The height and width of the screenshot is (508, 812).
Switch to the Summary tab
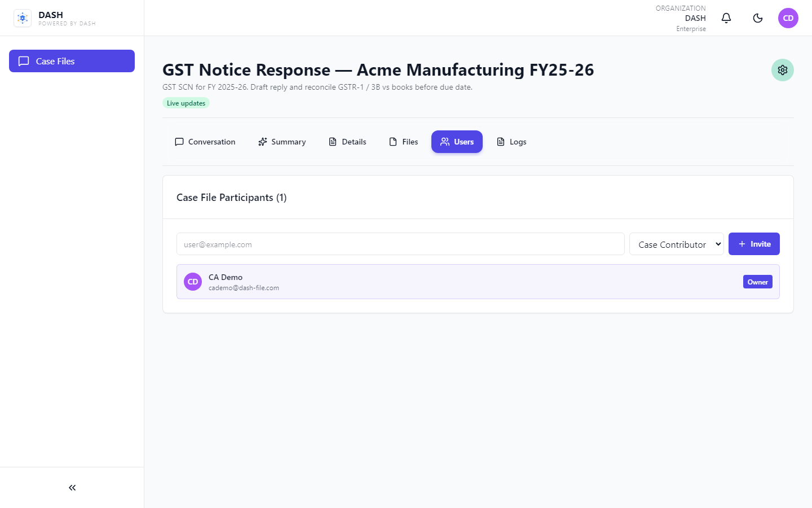click(282, 142)
